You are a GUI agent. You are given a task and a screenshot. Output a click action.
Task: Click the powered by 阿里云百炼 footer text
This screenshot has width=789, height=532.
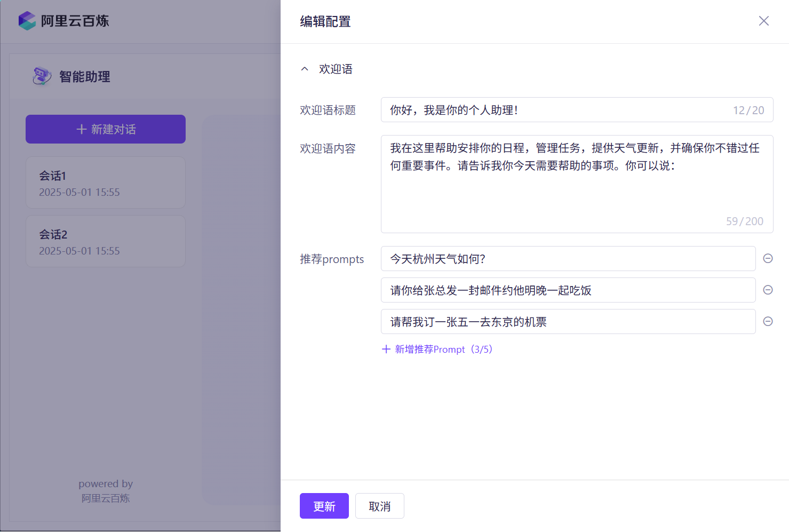pyautogui.click(x=106, y=491)
